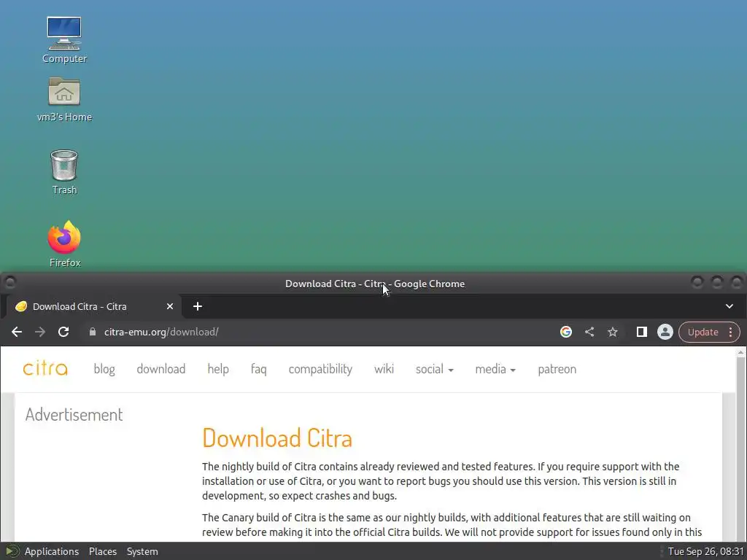Click the address bar URL field

[x=320, y=332]
